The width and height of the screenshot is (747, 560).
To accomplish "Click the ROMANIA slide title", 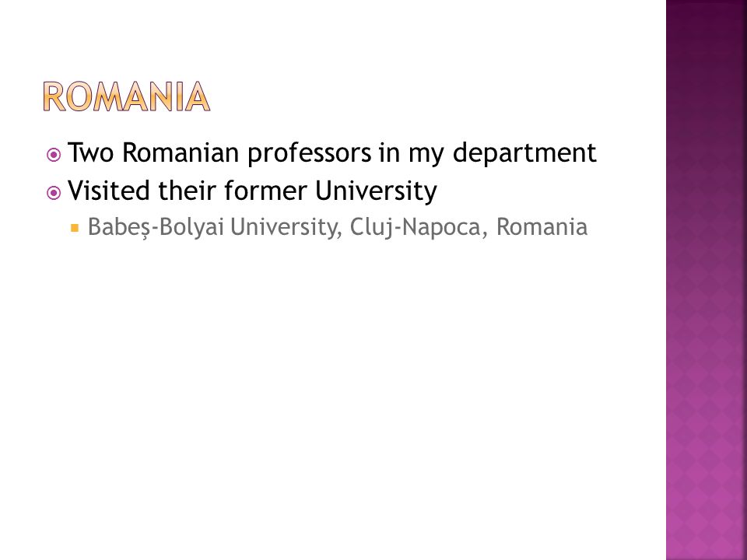I will tap(127, 96).
